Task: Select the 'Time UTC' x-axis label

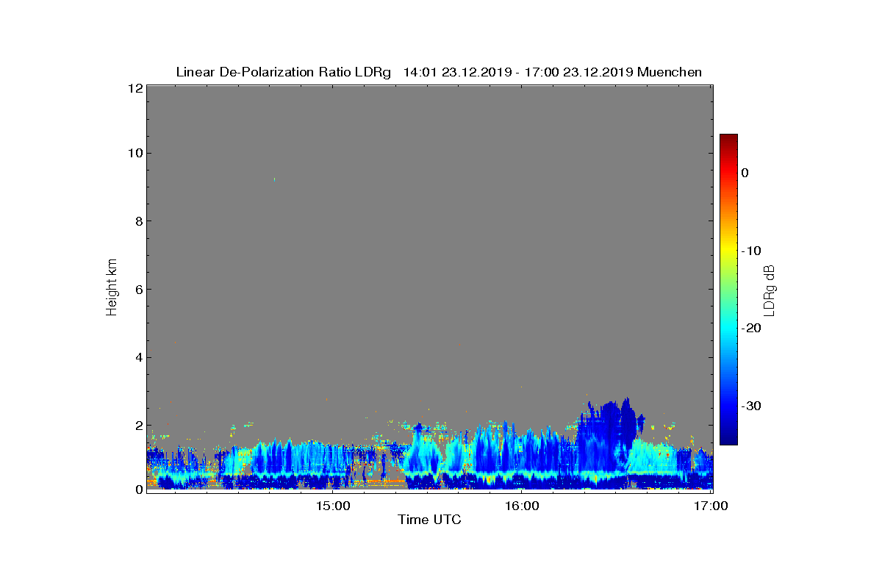Action: point(430,520)
